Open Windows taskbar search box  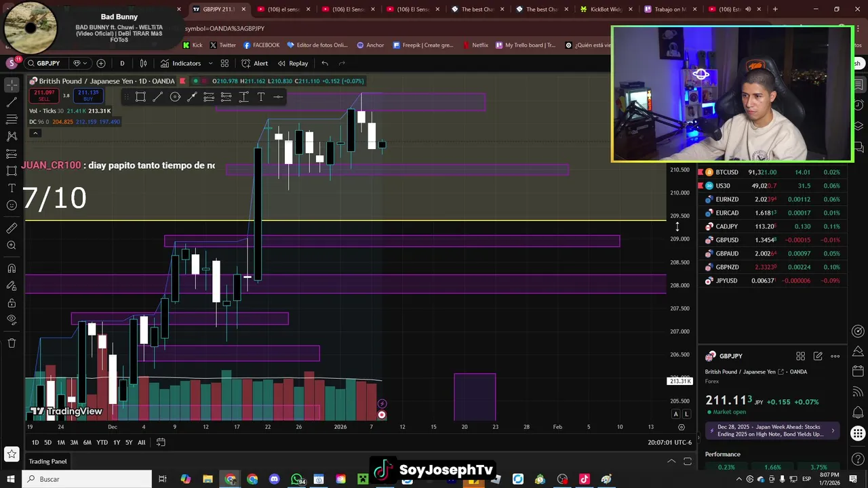tap(88, 479)
